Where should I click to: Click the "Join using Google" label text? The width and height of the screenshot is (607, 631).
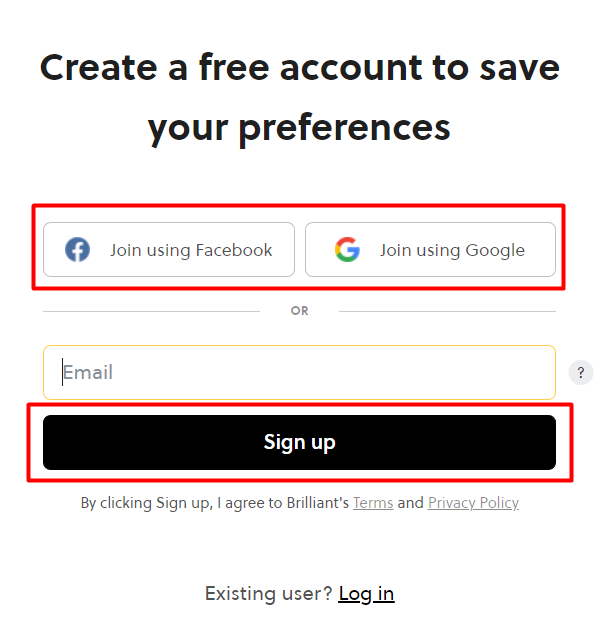pos(452,250)
